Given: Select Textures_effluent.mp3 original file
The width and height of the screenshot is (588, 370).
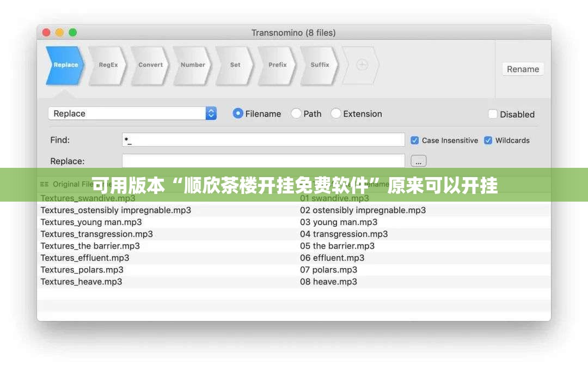Looking at the screenshot, I should click(x=85, y=258).
